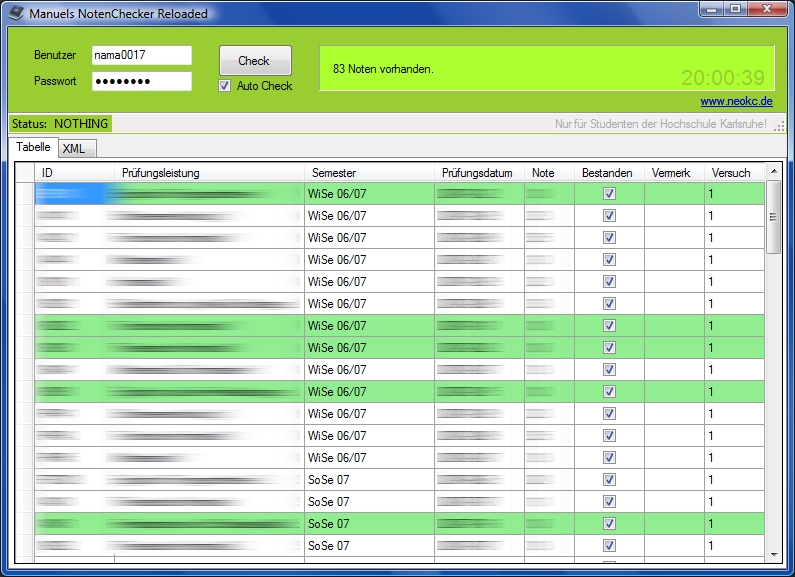The height and width of the screenshot is (577, 795).
Task: Maximize the NotenChecker window
Action: pos(736,9)
